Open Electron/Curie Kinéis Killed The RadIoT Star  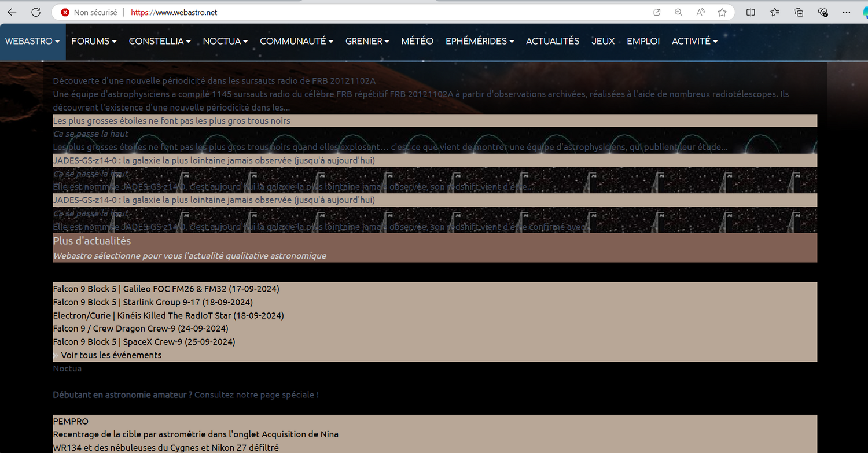click(x=168, y=315)
